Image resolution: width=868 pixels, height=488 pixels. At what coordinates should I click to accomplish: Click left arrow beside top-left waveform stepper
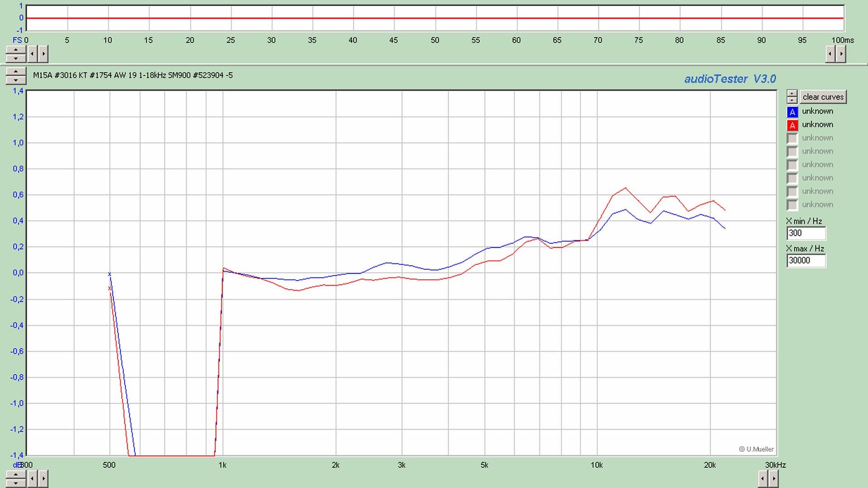pyautogui.click(x=33, y=54)
